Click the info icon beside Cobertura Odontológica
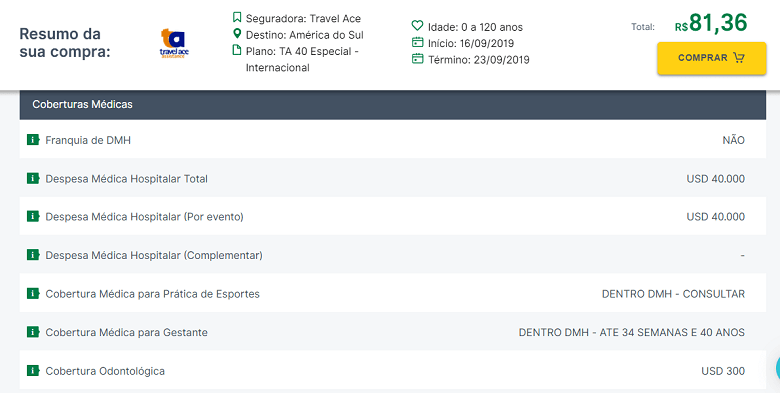The image size is (780, 393). 33,371
